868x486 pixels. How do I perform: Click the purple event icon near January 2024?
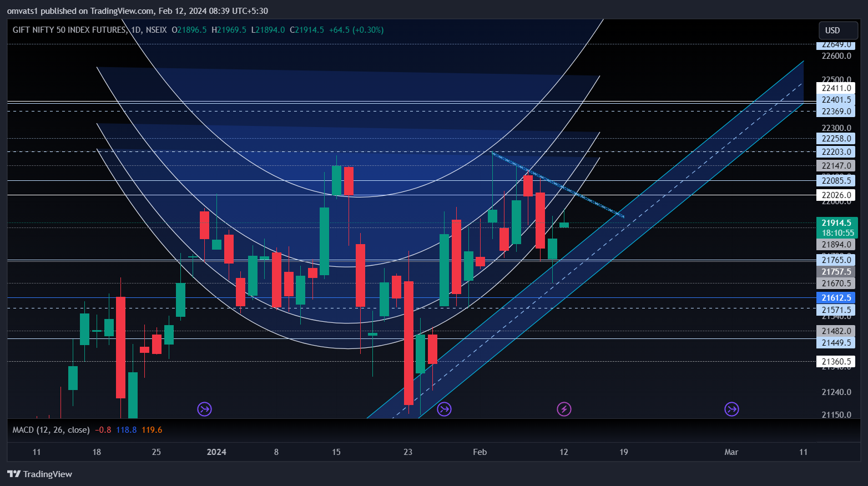click(x=205, y=409)
